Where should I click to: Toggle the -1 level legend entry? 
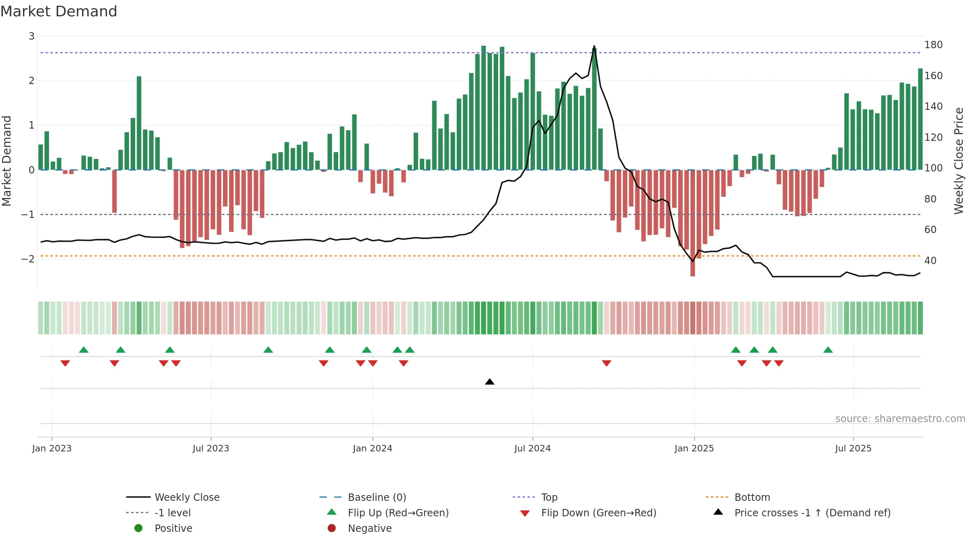coord(158,513)
